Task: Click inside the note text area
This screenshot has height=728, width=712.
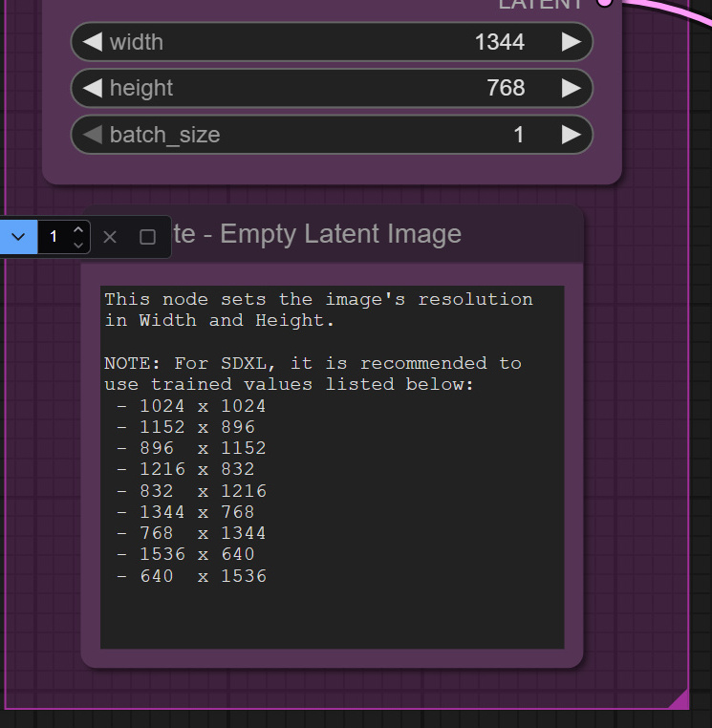Action: (x=332, y=467)
